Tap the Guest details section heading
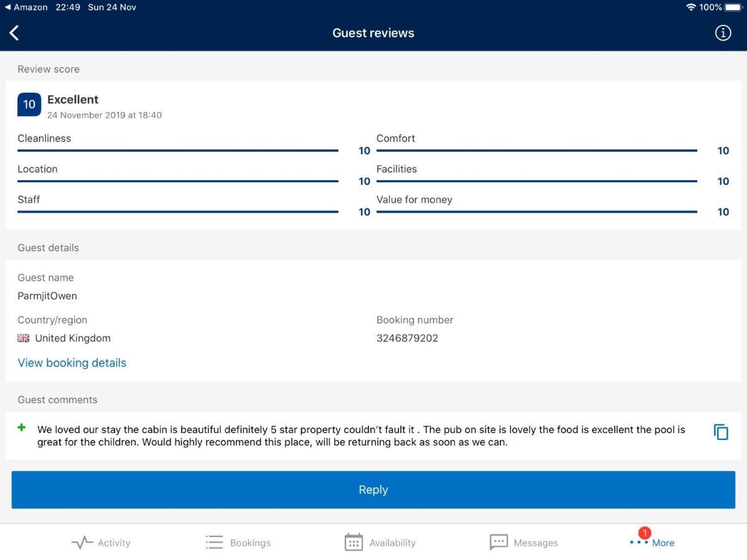Screen dimensions: 747x560 [48, 248]
